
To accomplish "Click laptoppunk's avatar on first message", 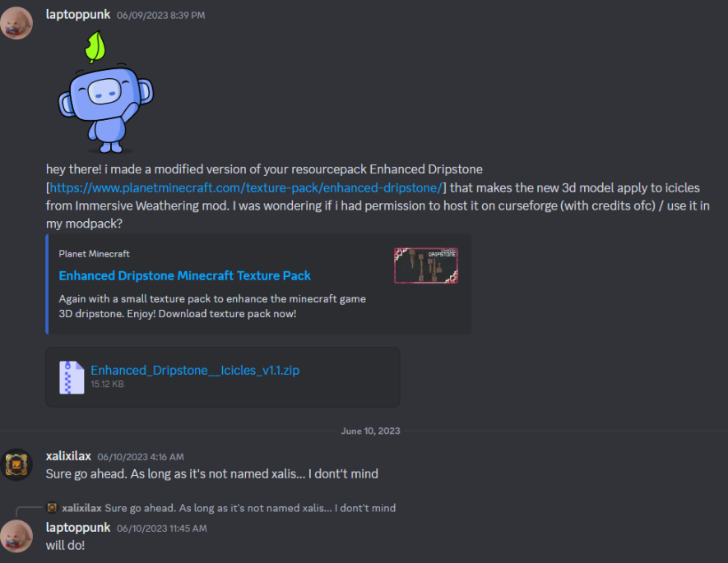I will 16,23.
